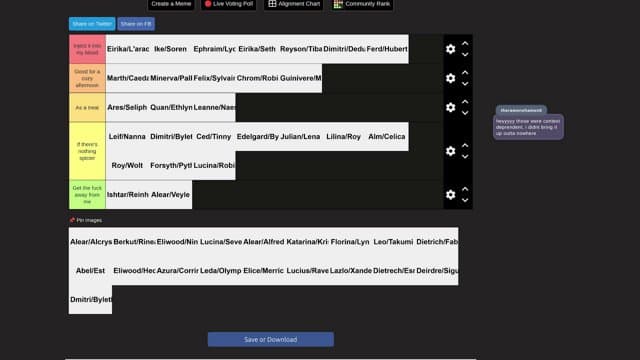The width and height of the screenshot is (640, 360).
Task: Select the Ced/Tinny tile
Action: (x=214, y=137)
